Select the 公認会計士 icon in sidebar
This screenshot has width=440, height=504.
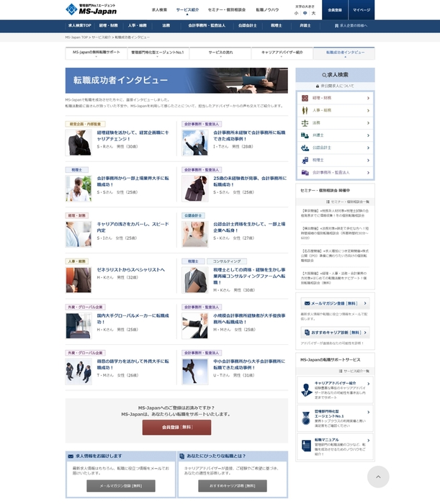click(305, 148)
